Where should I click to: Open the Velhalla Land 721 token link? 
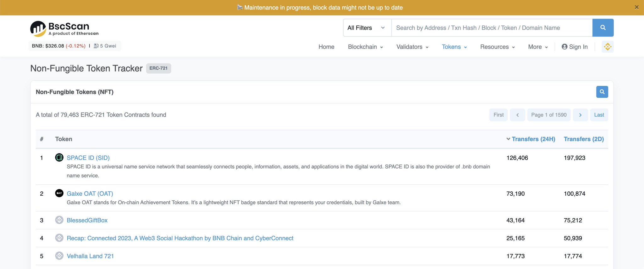(90, 256)
